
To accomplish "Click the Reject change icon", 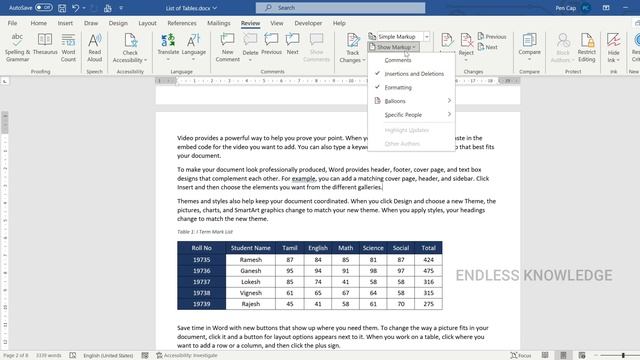I will (466, 40).
